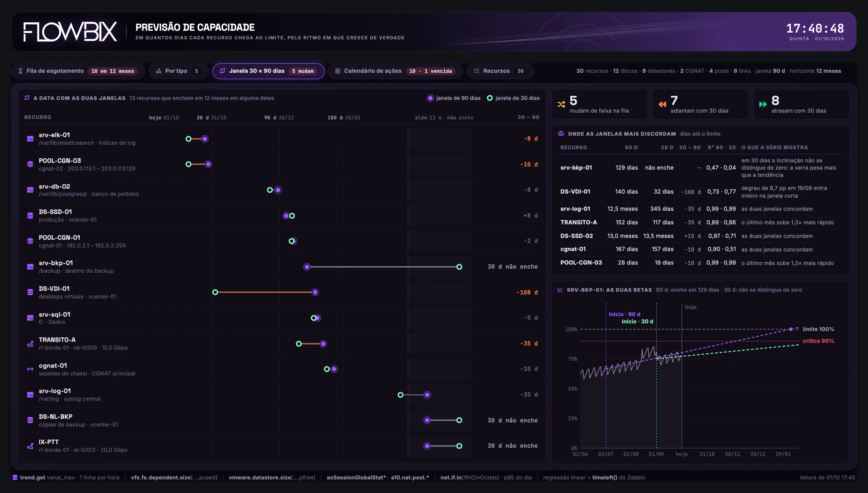Click the DS-VDI-01 30-day green marker in the timeline
The width and height of the screenshot is (868, 493).
[215, 292]
